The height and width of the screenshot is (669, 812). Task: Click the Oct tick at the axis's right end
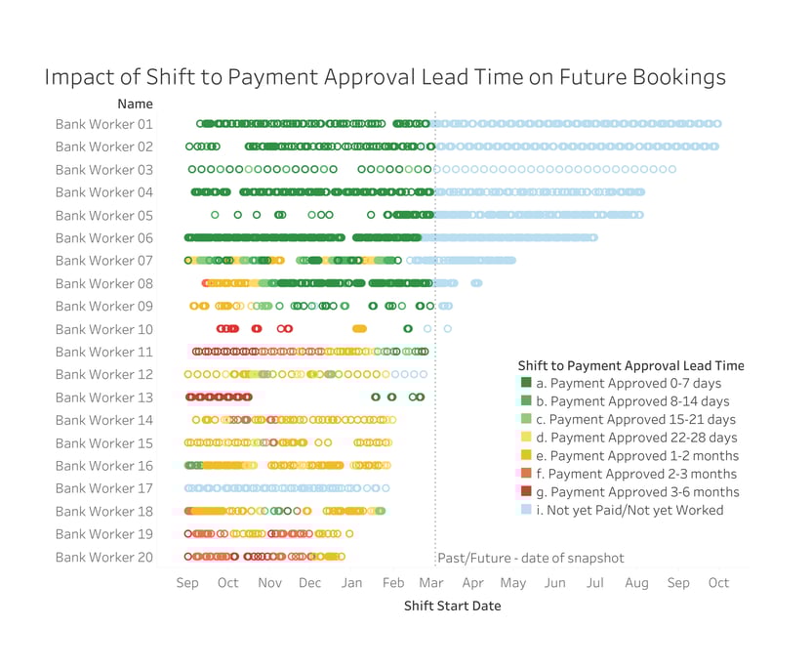coord(718,583)
